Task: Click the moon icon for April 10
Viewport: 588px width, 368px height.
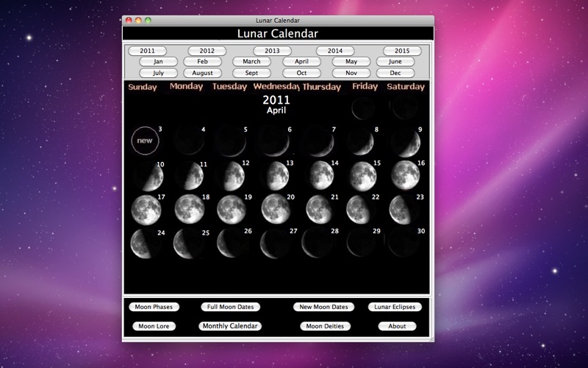Action: click(148, 177)
